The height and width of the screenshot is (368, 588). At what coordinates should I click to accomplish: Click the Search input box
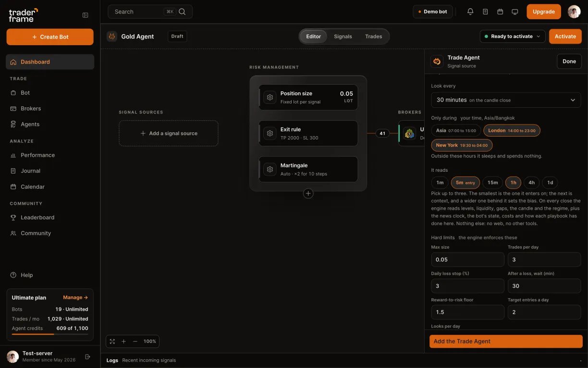point(150,12)
